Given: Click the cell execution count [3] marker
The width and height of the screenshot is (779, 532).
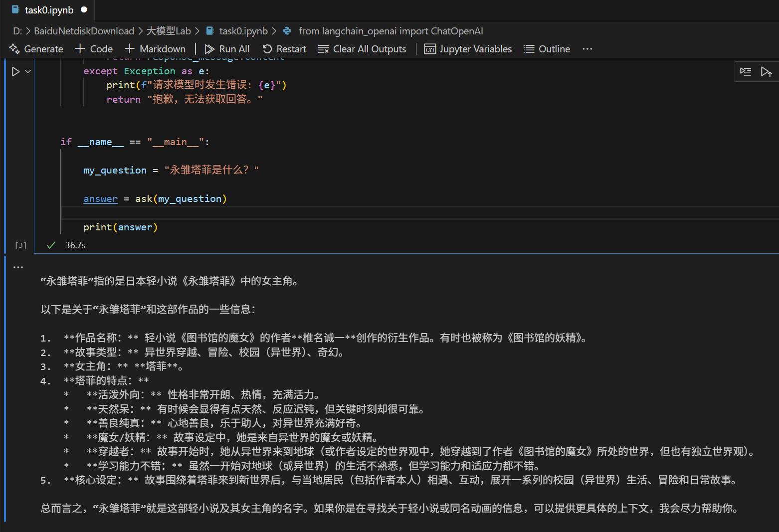Looking at the screenshot, I should pos(20,245).
